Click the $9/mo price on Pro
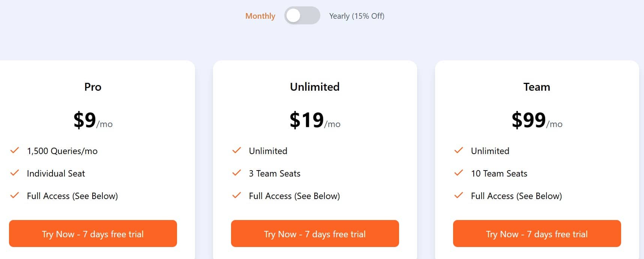This screenshot has width=644, height=259. click(93, 120)
